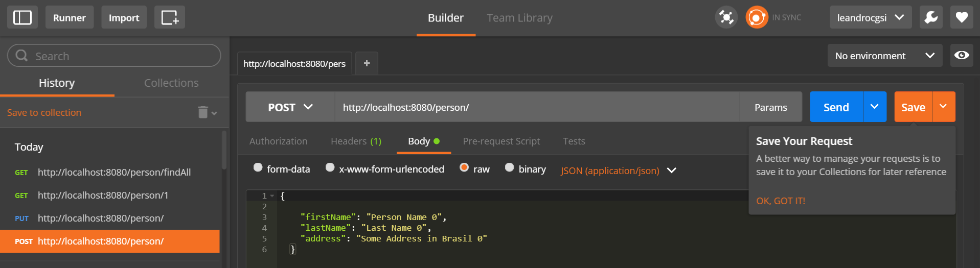
Task: Choose the binary body option
Action: 509,168
